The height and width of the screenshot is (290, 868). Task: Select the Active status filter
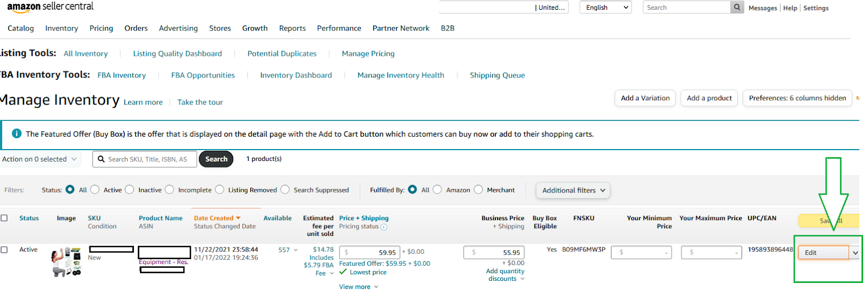coord(95,190)
